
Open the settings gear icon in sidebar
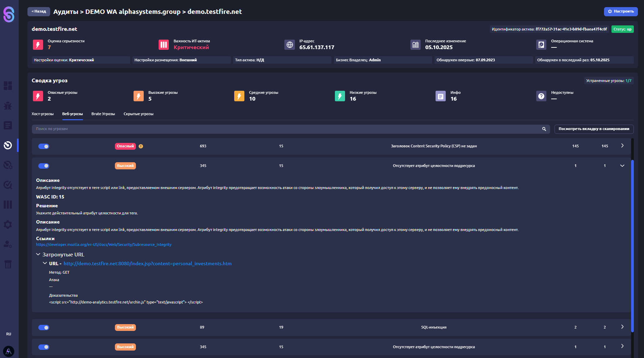[8, 225]
